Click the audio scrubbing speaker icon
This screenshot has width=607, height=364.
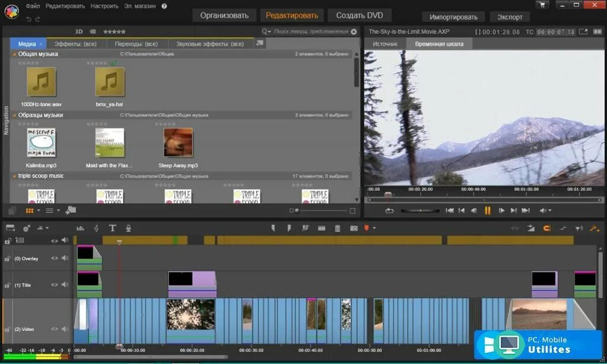[x=579, y=228]
